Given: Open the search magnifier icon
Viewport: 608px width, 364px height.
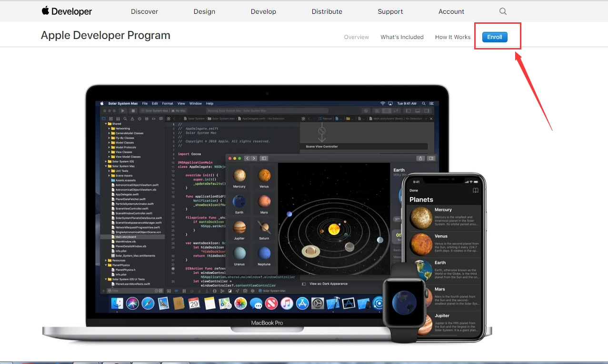Looking at the screenshot, I should (503, 11).
